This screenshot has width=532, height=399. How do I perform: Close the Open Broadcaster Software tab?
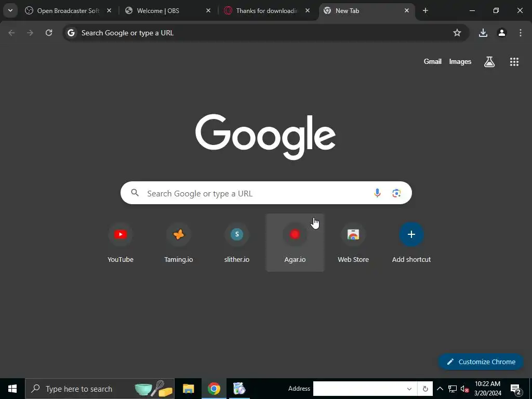pos(109,11)
